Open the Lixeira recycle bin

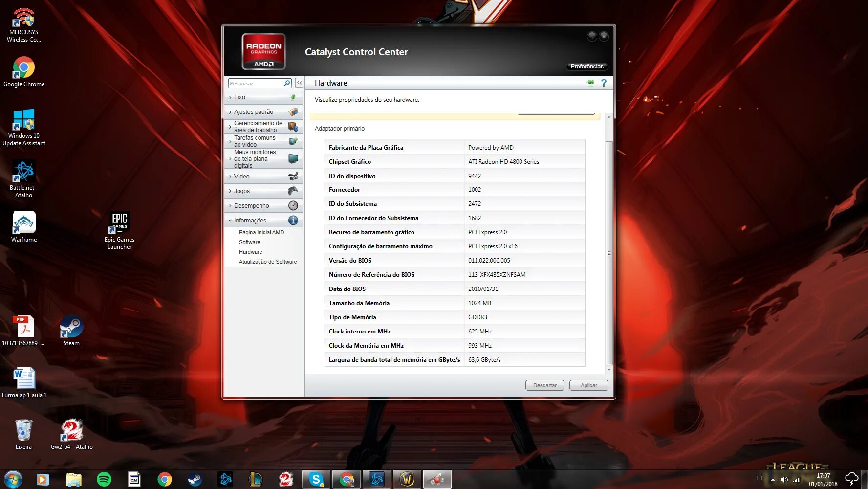coord(23,434)
